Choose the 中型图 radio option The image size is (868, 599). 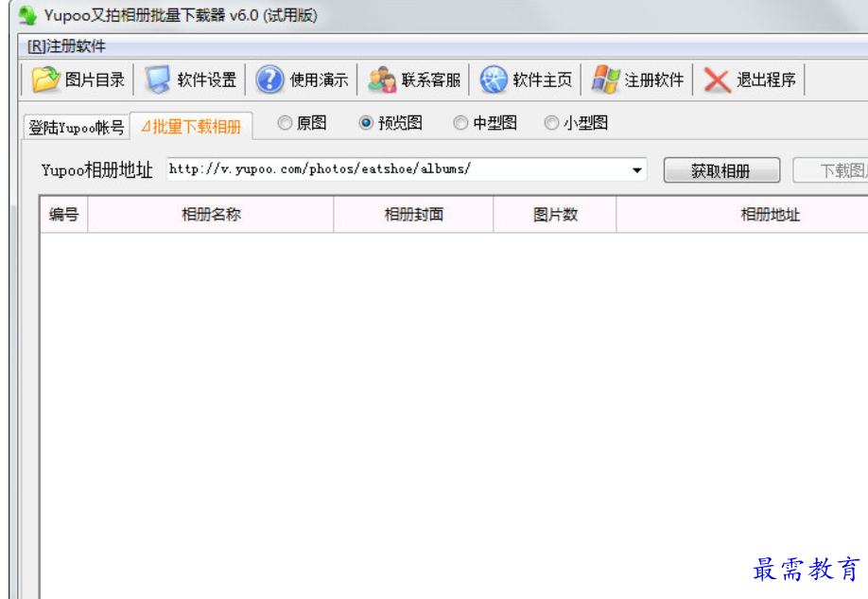click(460, 122)
